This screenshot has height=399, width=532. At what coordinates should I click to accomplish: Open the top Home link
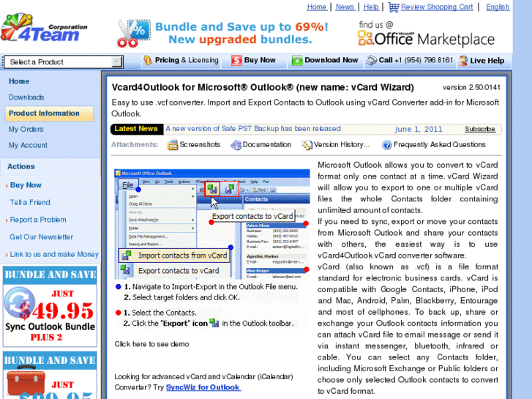click(317, 7)
